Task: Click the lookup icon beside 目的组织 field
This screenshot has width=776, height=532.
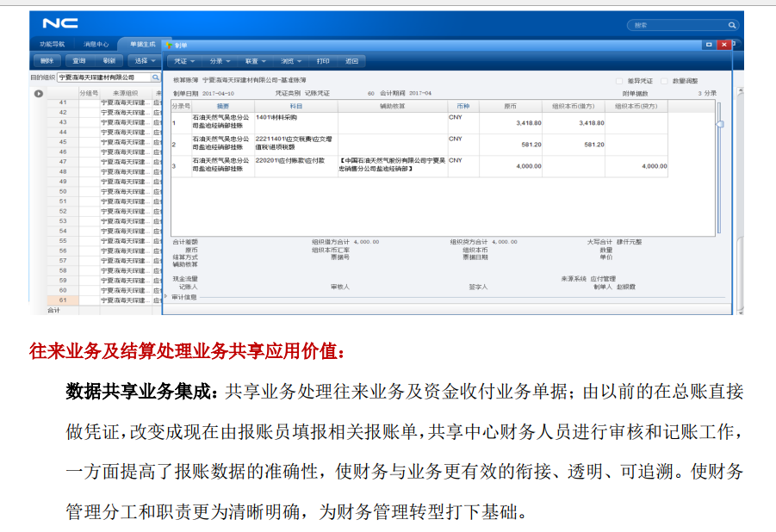Action: (156, 77)
